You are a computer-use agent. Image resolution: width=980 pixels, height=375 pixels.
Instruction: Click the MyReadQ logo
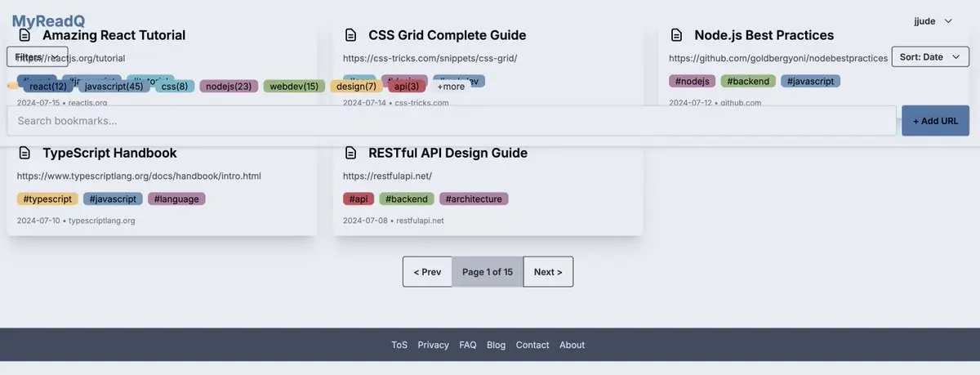[x=48, y=21]
